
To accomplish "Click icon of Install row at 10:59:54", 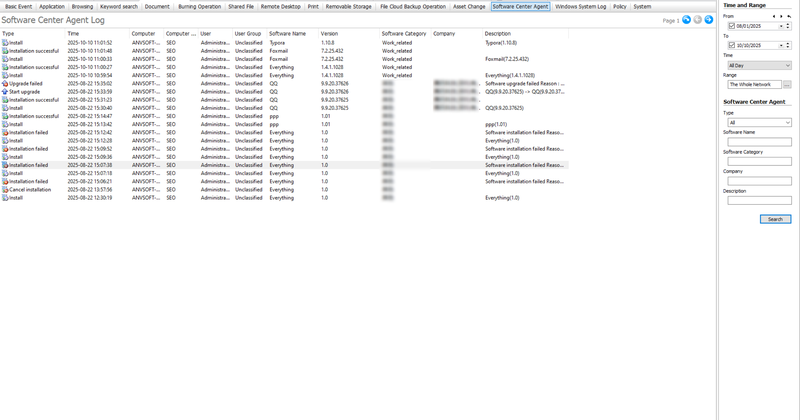I will (x=5, y=76).
